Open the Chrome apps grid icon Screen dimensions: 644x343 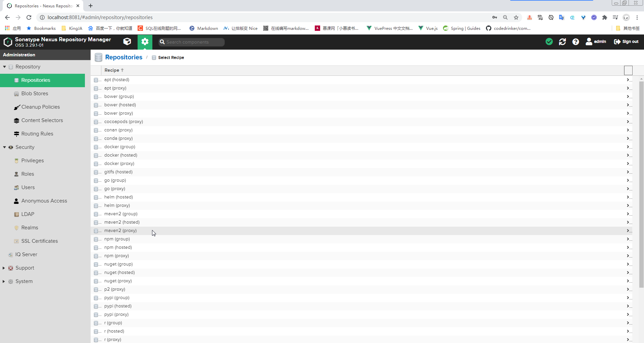(7, 28)
